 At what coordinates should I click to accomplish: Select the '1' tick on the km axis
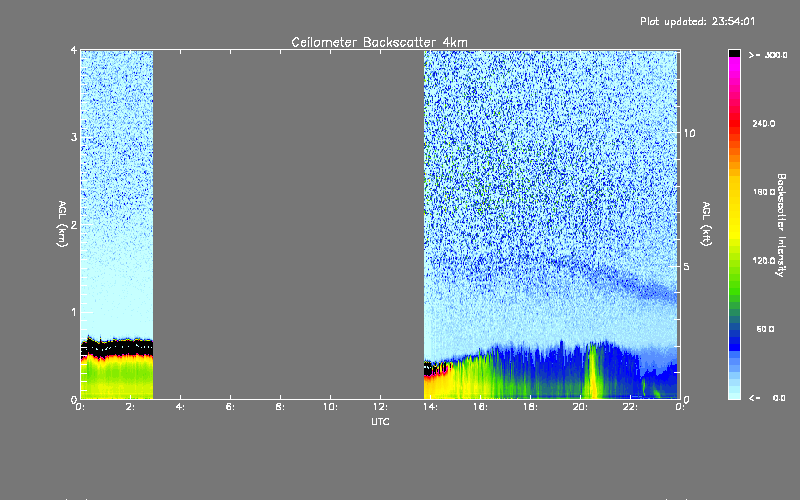pos(74,312)
